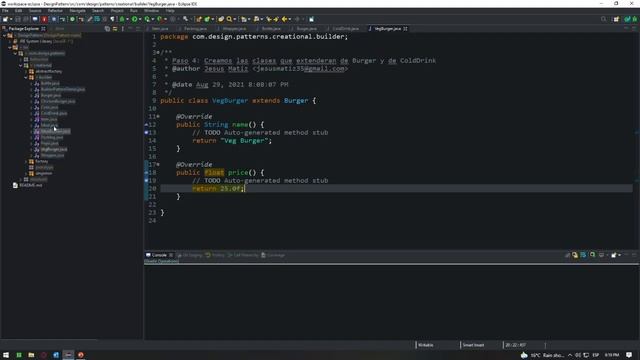The height and width of the screenshot is (360, 640).
Task: Select ChickenBurger.java in the tree
Action: [x=58, y=101]
